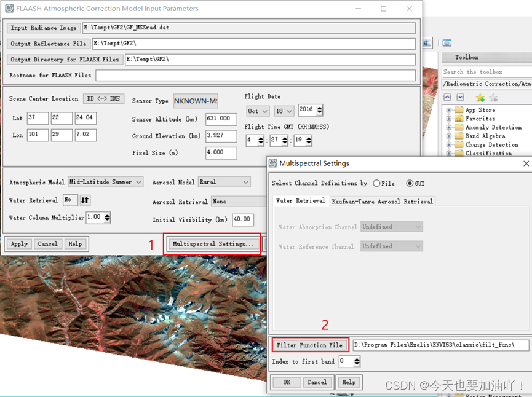
Task: Open the Flight Date day dropdown 18
Action: pos(284,111)
